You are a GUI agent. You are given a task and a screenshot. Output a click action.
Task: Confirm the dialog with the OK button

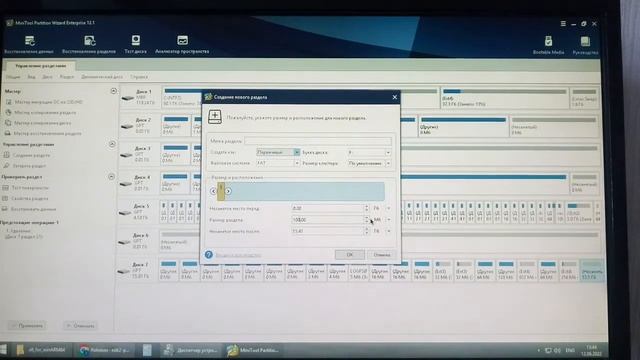coord(349,254)
